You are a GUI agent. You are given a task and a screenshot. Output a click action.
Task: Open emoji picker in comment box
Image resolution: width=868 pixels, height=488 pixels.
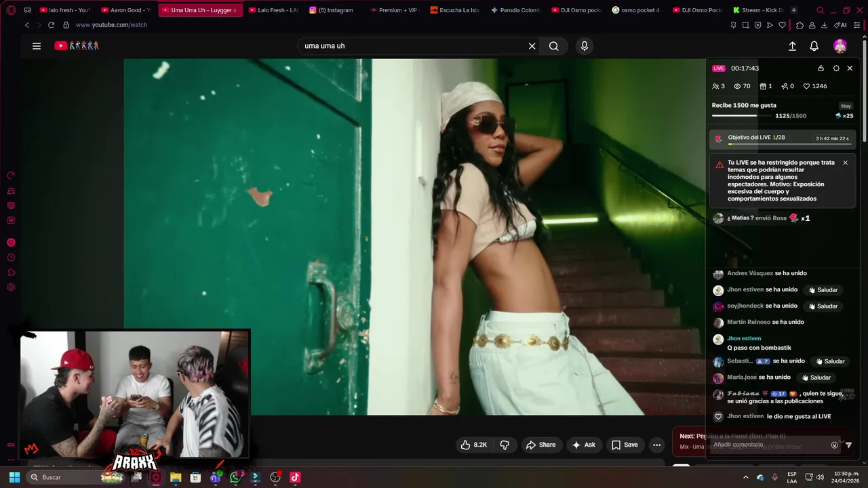click(835, 445)
